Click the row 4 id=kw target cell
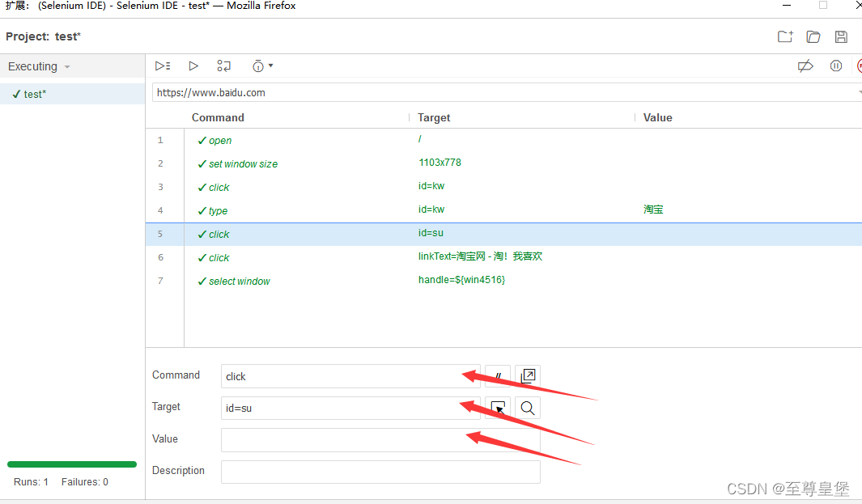 [431, 210]
